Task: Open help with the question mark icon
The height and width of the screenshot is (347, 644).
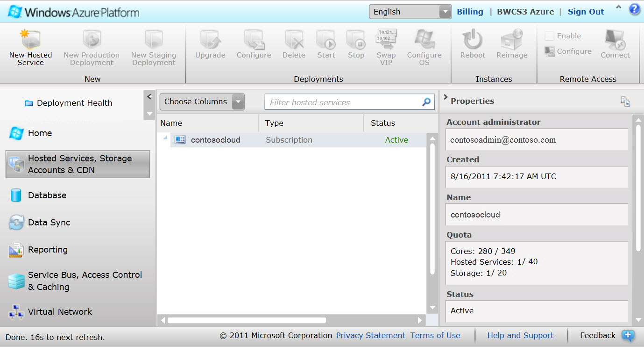Action: 635,9
